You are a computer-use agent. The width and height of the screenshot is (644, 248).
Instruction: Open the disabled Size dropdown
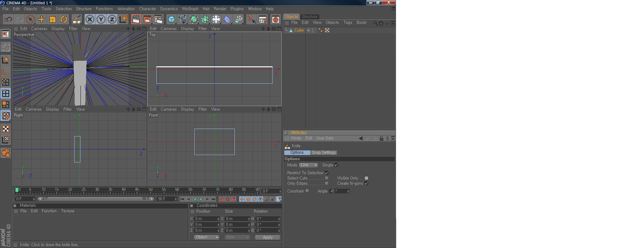[237, 237]
